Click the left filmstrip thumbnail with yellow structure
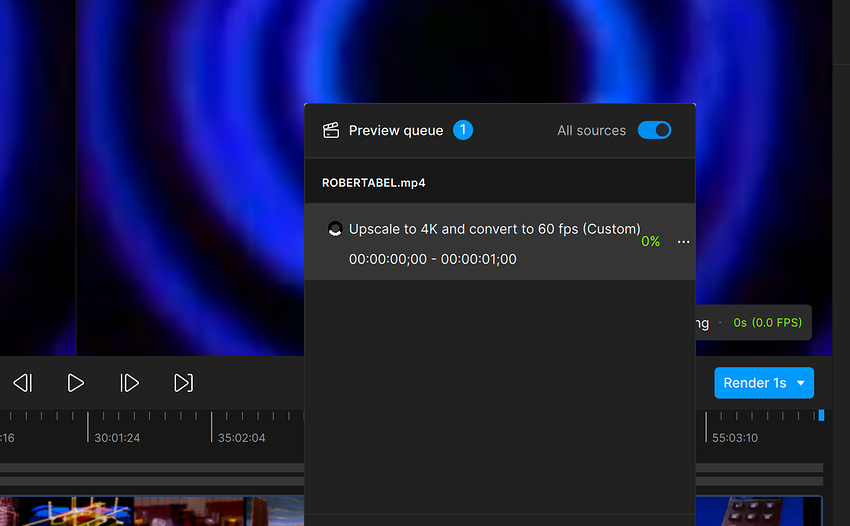 pyautogui.click(x=76, y=511)
